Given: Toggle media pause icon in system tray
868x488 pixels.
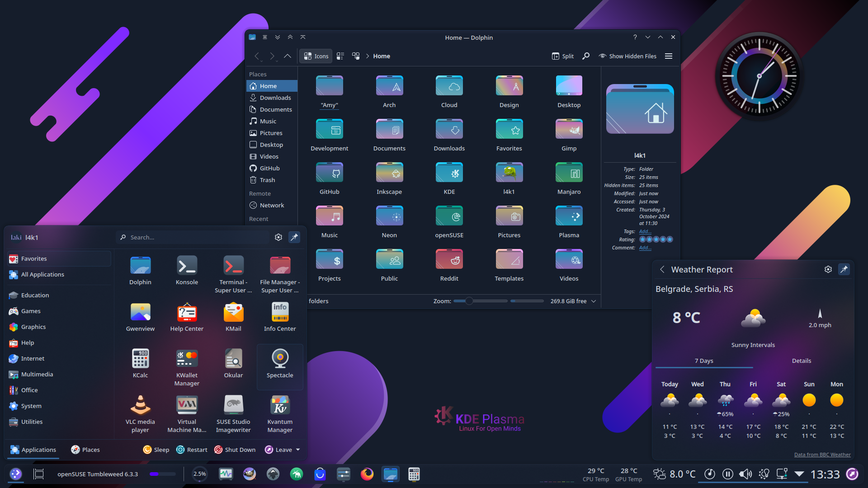Looking at the screenshot, I should (727, 474).
